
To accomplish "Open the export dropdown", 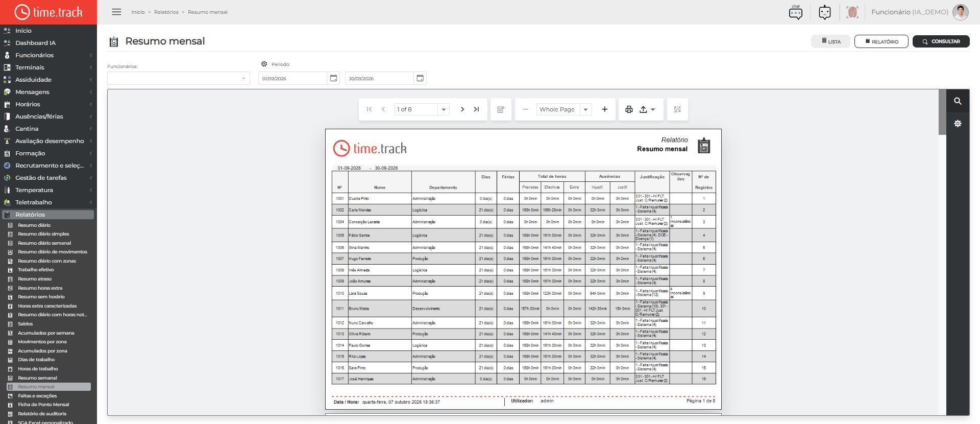I will click(647, 109).
